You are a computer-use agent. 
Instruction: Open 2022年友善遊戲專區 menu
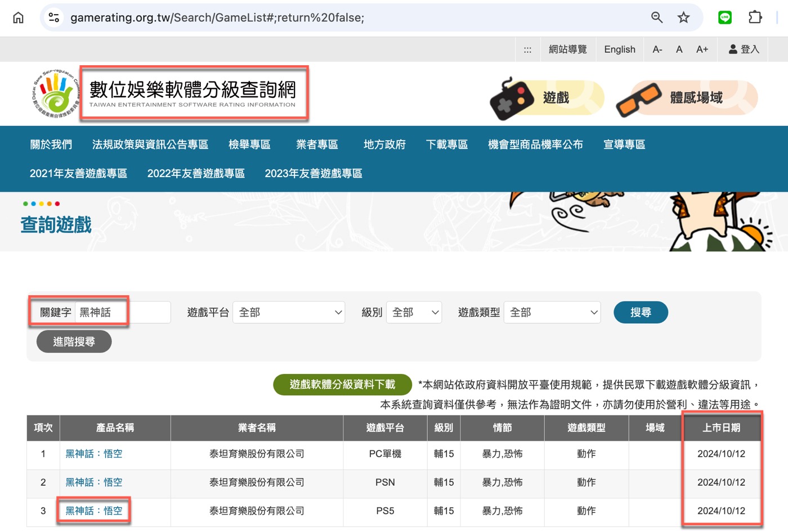pyautogui.click(x=196, y=173)
